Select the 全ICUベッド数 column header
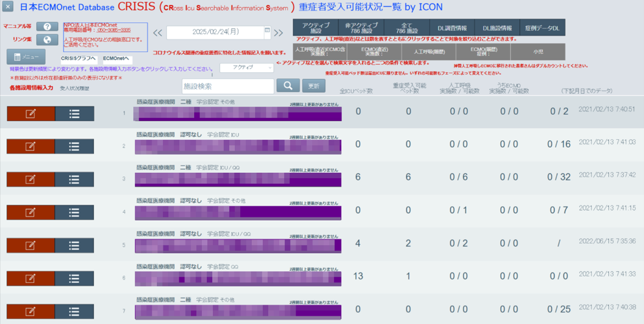The image size is (644, 324). coord(357,91)
